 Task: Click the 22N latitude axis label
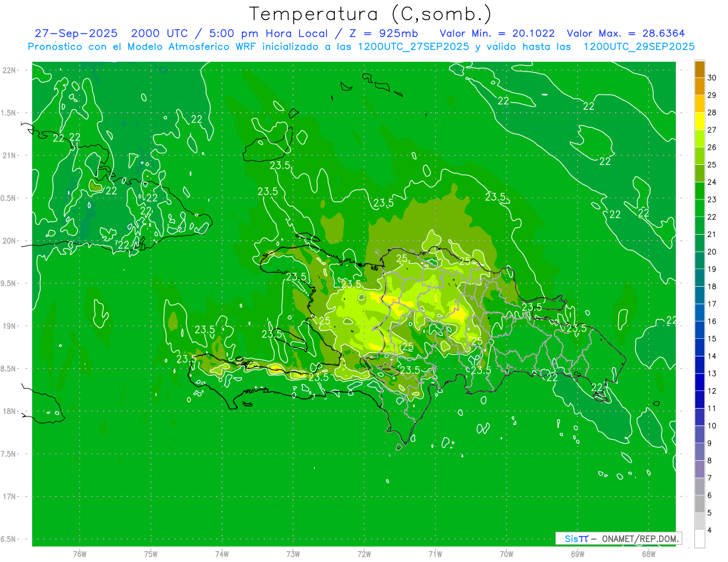click(x=10, y=70)
